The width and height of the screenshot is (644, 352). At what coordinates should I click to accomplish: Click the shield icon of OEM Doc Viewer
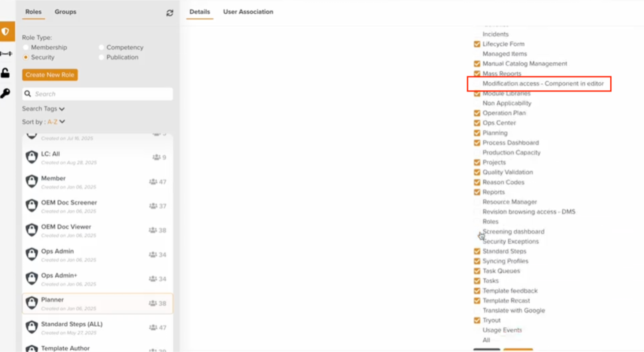click(32, 230)
